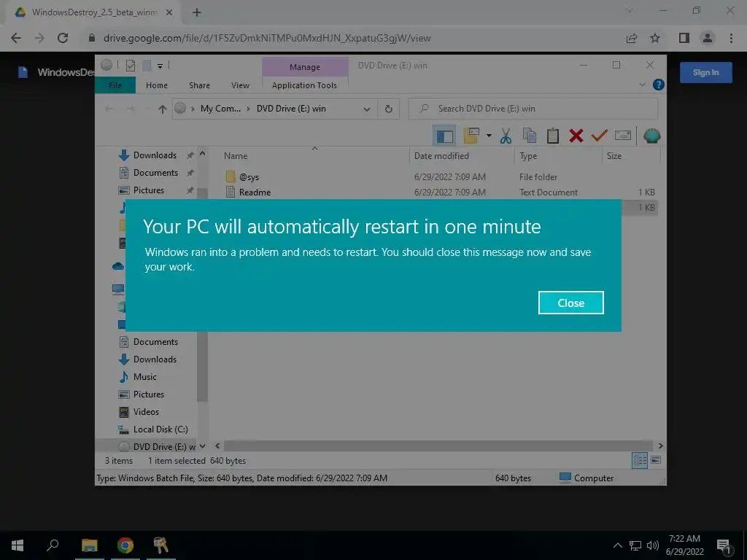The height and width of the screenshot is (560, 747).
Task: Click quick access Properties checkmark icon
Action: click(x=130, y=66)
